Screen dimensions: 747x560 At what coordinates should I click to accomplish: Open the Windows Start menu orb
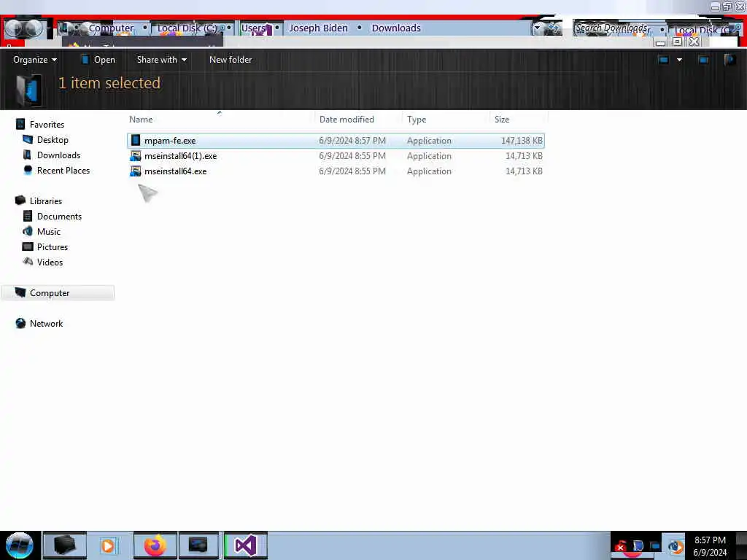coord(20,545)
